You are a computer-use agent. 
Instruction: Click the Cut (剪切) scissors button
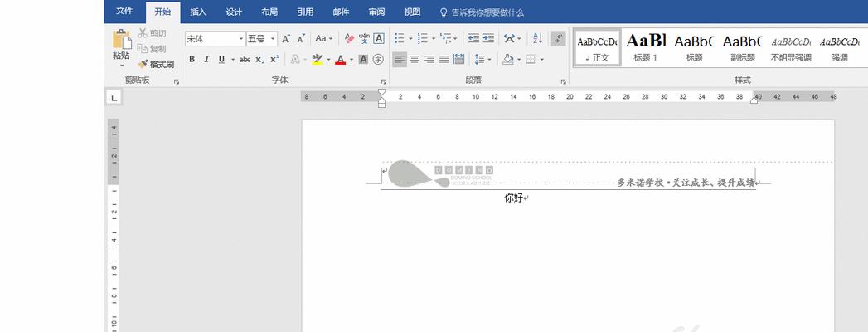point(152,33)
